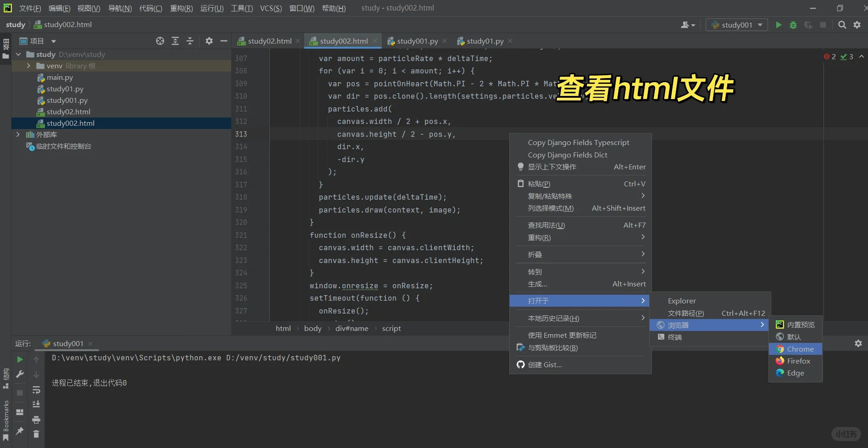Choose Firefox browser

click(795, 361)
